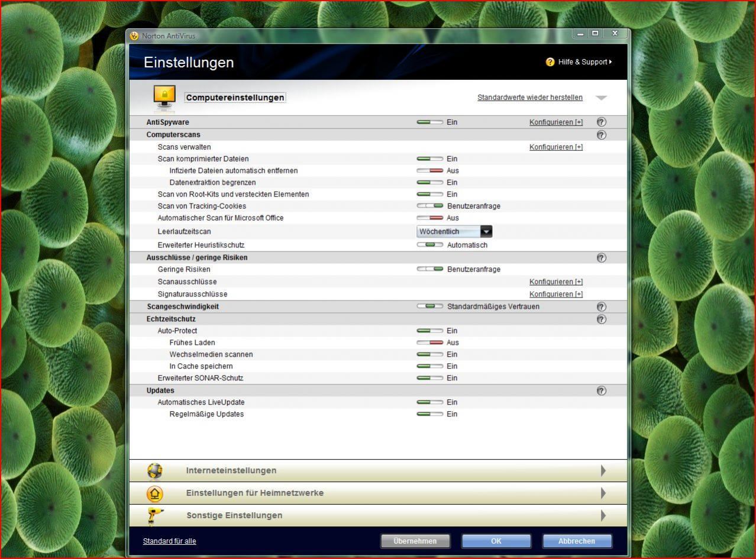Viewport: 756px width, 559px height.
Task: Enable Automatischer Scan für Microsoft Office
Action: 430,218
